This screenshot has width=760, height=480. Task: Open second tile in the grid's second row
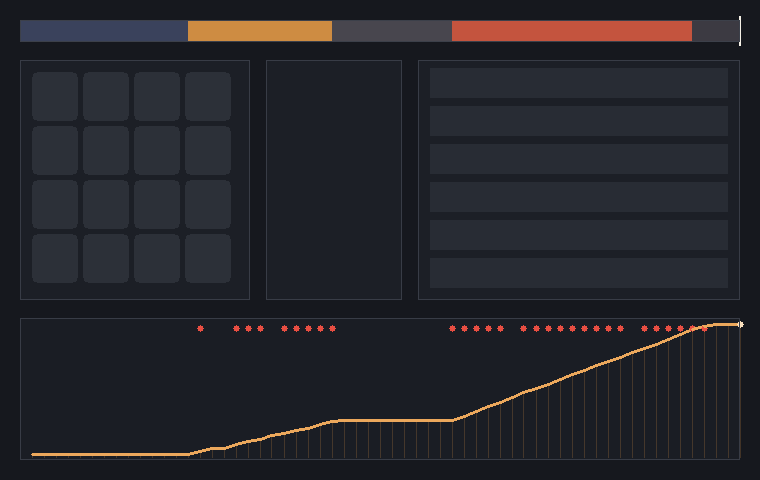pyautogui.click(x=106, y=150)
